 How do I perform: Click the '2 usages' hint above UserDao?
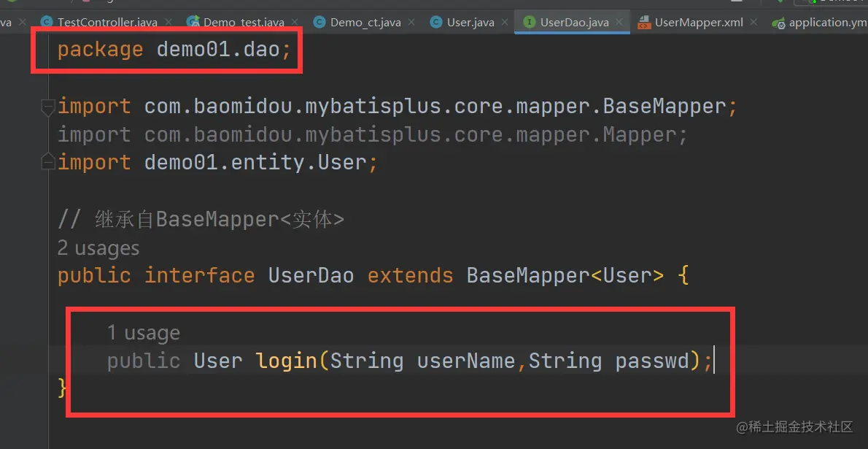[x=98, y=248]
